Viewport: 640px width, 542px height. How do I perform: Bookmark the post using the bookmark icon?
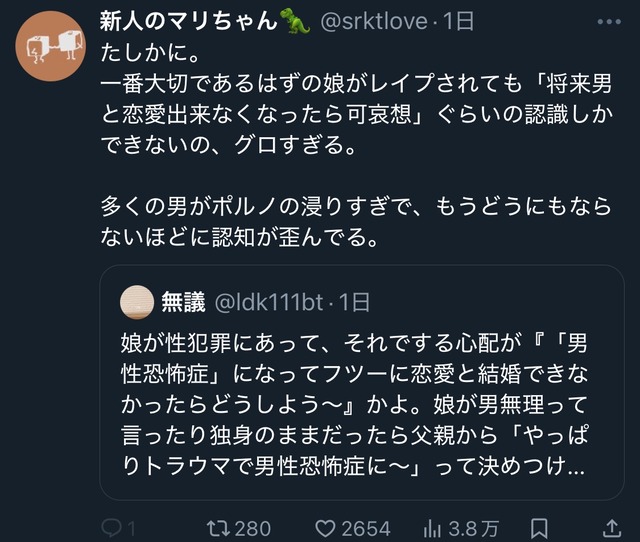(538, 527)
